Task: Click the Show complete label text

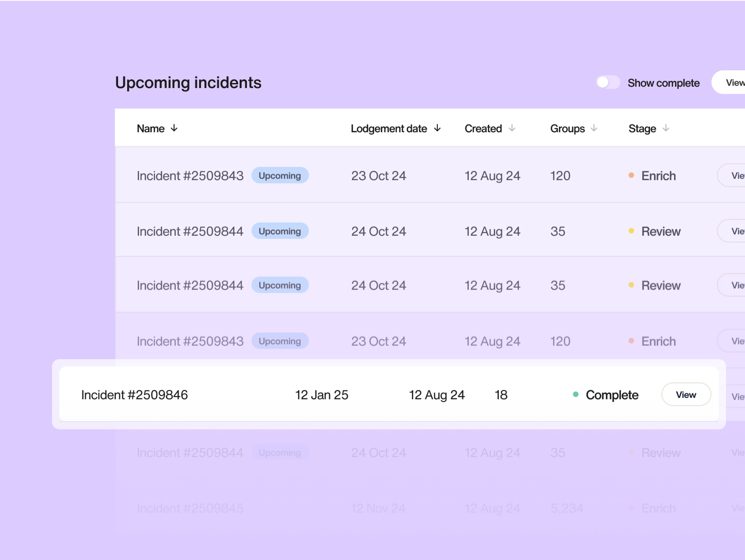Action: tap(663, 83)
